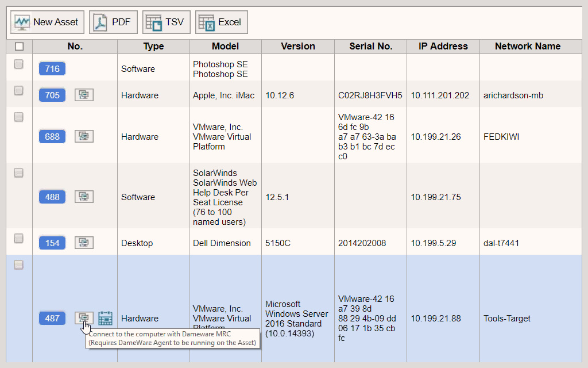Click IP address '10.111.201.202'
This screenshot has width=588, height=368.
440,95
